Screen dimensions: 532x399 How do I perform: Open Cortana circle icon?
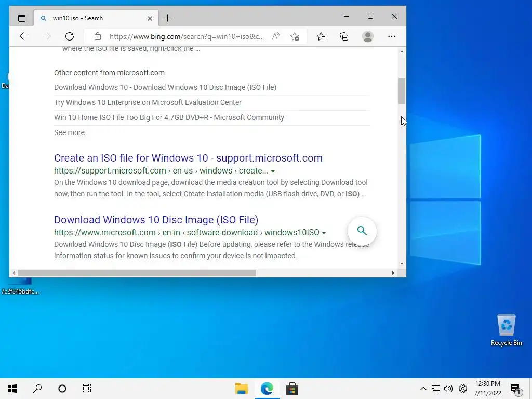click(62, 389)
